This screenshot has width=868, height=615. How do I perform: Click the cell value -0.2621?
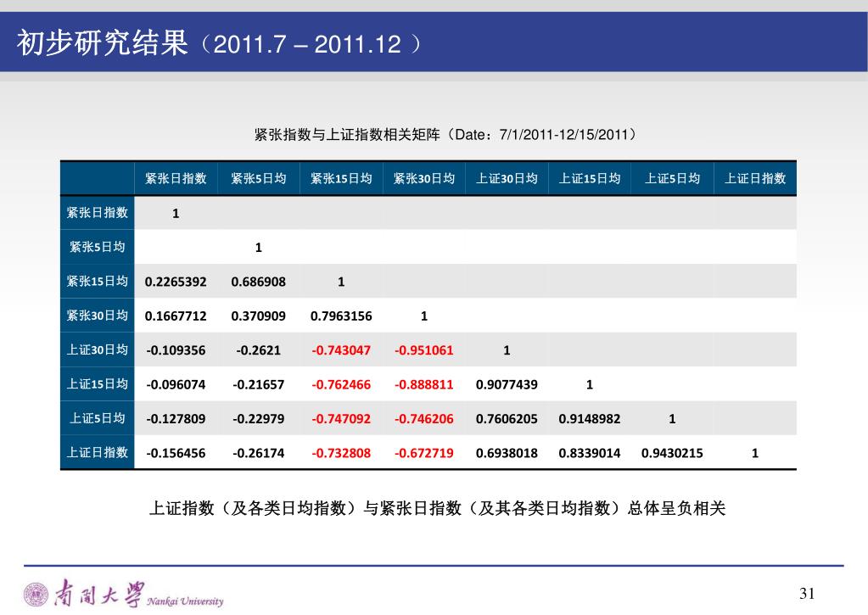tap(259, 350)
